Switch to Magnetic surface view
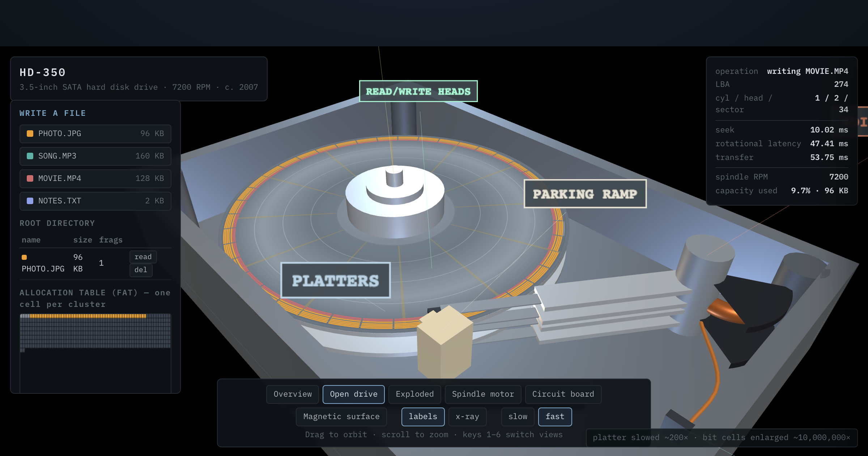The width and height of the screenshot is (868, 456). (341, 417)
